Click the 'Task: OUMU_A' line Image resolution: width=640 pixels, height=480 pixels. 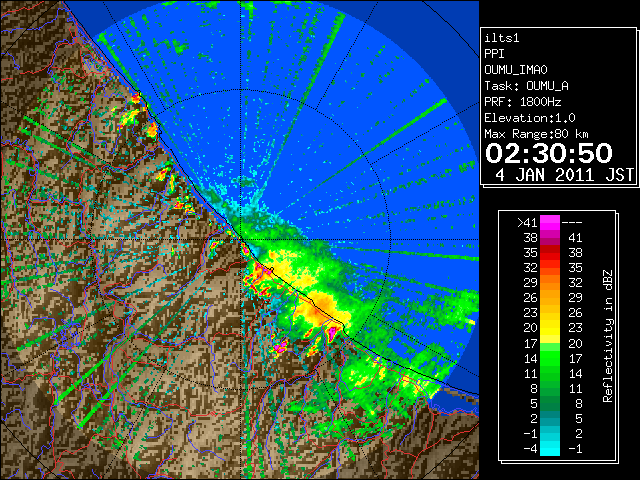coord(526,86)
